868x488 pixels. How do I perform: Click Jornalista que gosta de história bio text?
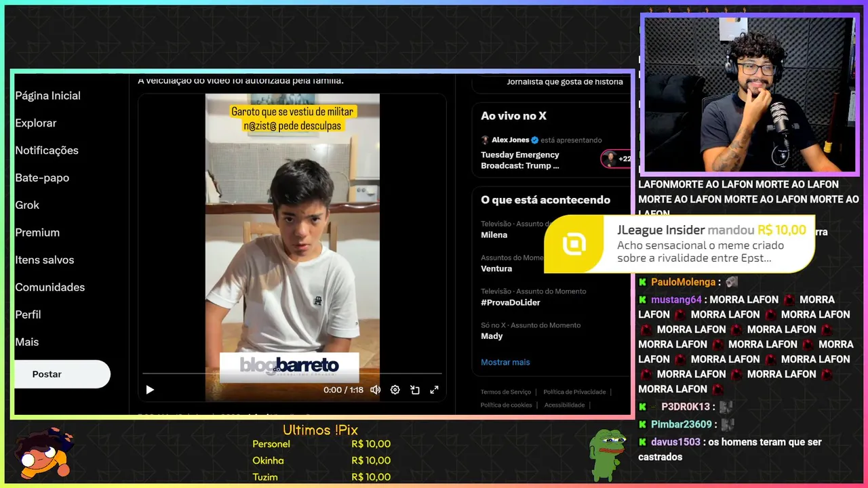pos(565,81)
